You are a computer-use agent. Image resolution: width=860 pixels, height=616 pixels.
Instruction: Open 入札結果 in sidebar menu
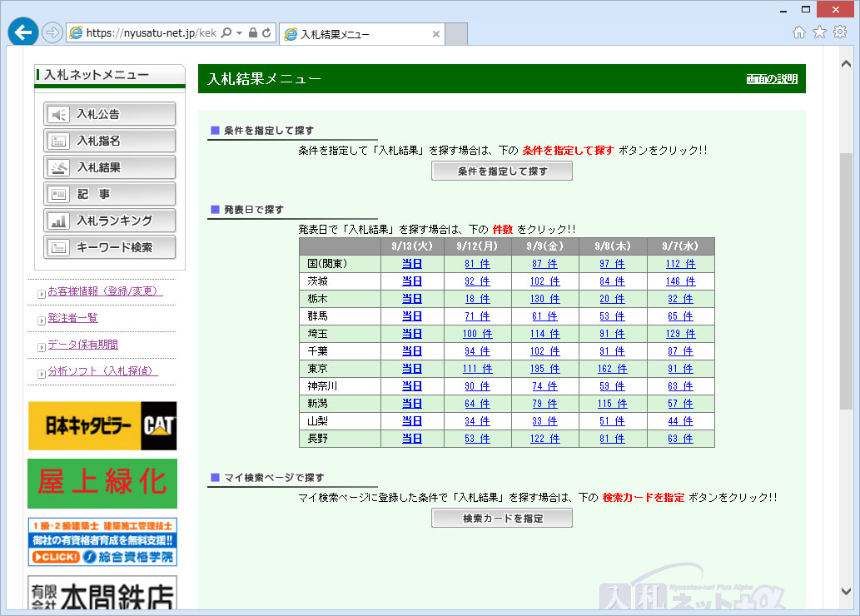(x=110, y=167)
